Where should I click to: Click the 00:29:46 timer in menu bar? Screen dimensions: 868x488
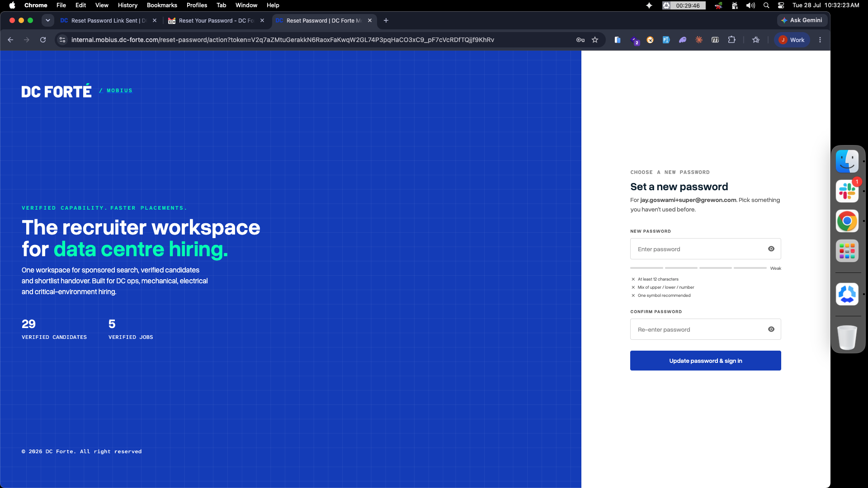point(684,5)
